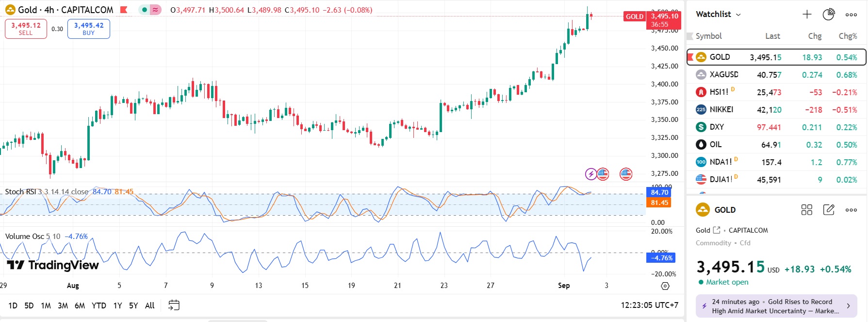Click the add symbol plus icon in Watchlist
This screenshot has height=322, width=868.
(x=807, y=15)
